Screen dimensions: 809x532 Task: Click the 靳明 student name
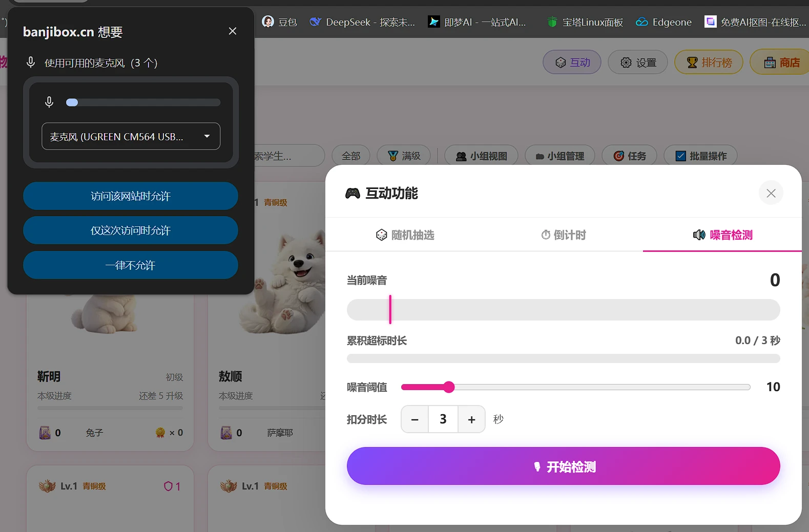pos(49,376)
